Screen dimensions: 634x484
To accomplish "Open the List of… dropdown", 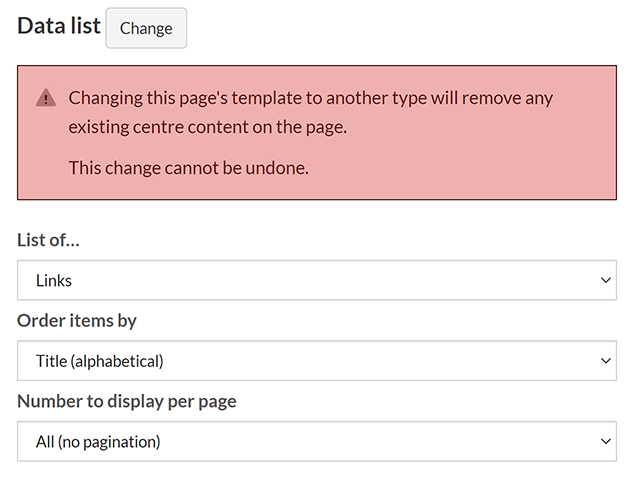I will pyautogui.click(x=316, y=280).
